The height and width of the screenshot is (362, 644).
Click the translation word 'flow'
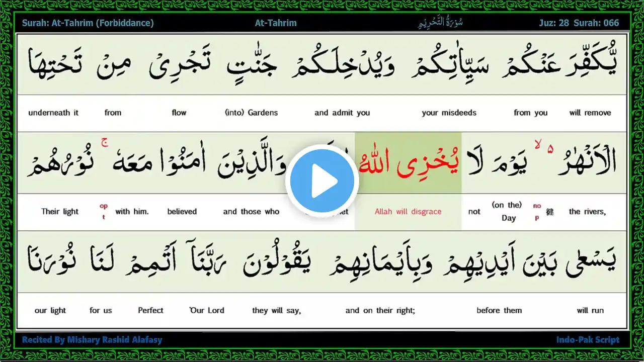tap(179, 113)
